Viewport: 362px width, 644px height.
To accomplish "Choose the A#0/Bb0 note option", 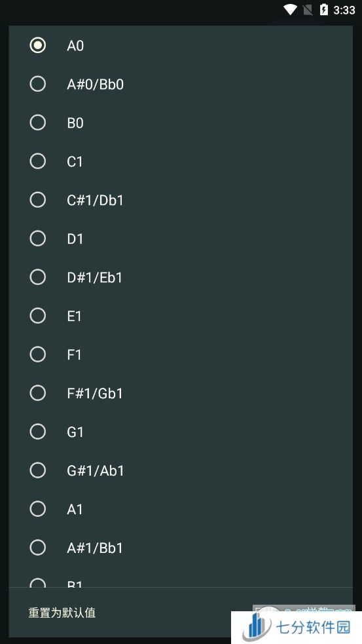I will tap(181, 85).
